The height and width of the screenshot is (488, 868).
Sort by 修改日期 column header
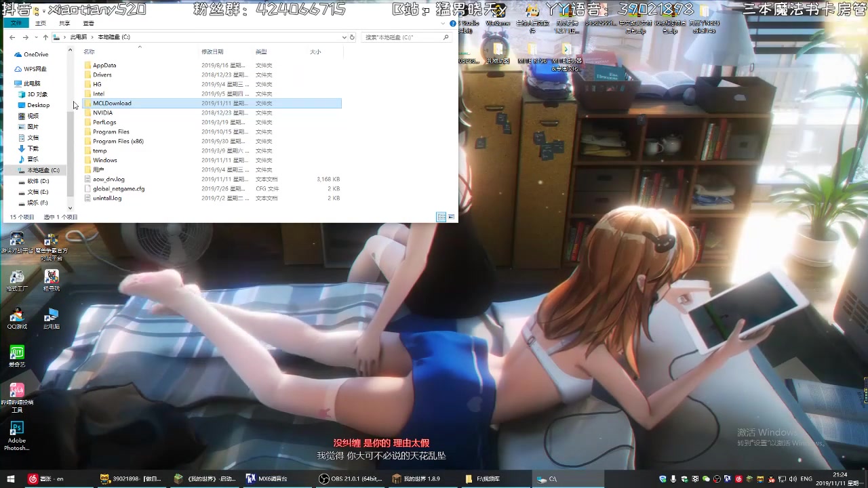click(x=212, y=52)
